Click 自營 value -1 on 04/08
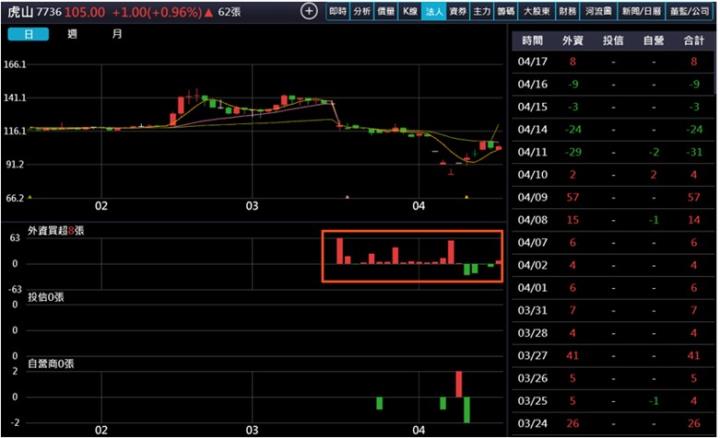Screen dimensions: 720x438 pos(654,220)
